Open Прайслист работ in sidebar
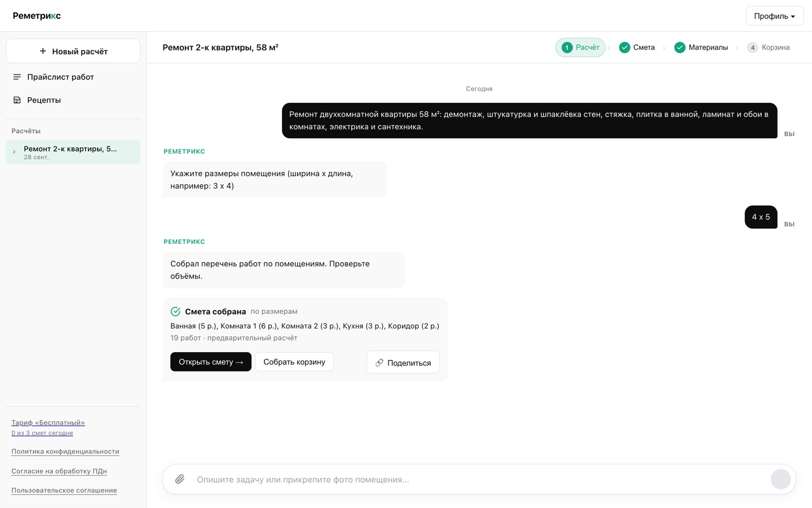 (73, 77)
